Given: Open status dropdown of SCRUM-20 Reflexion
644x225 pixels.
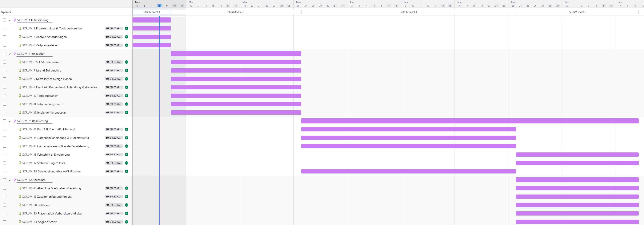Looking at the screenshot, I should tap(114, 205).
